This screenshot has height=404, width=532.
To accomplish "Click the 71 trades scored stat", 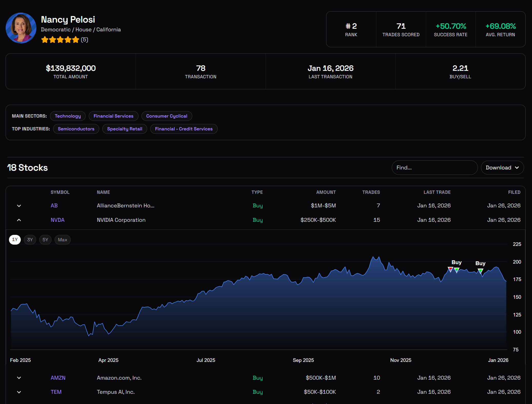I will 401,26.
